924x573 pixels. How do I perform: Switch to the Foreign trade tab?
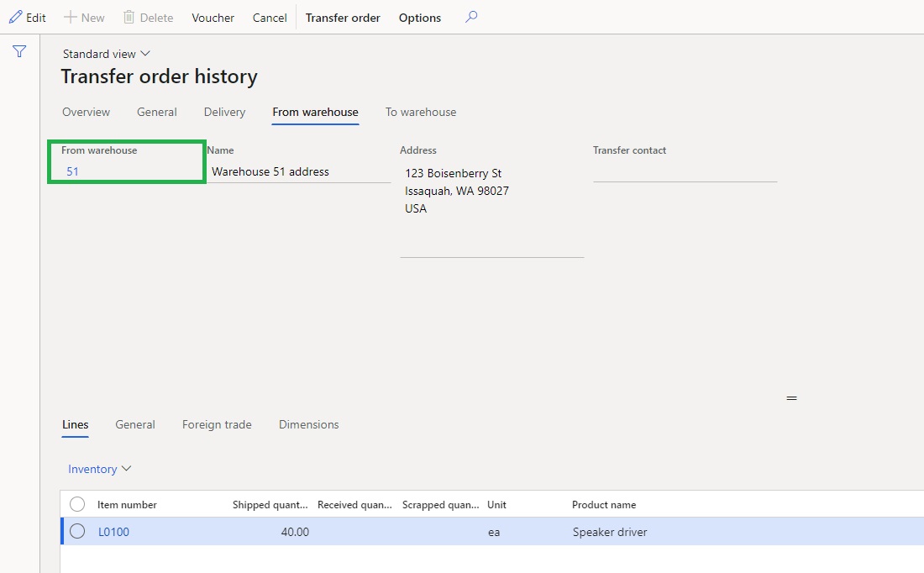point(217,424)
